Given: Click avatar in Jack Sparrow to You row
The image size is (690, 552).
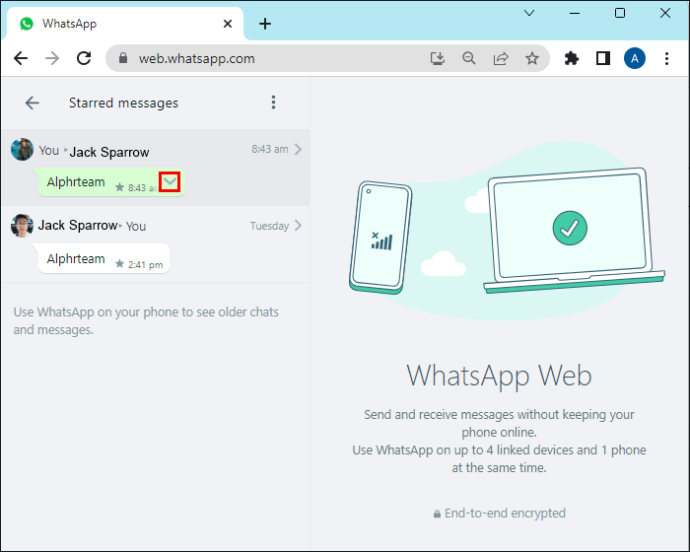Looking at the screenshot, I should coord(22,225).
